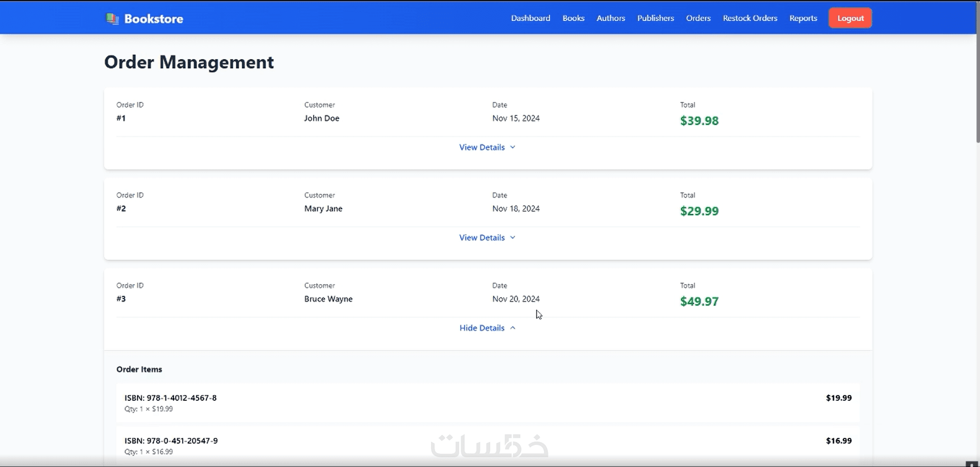Click chevron-up icon on Bruce Wayne's order
Image resolution: width=980 pixels, height=467 pixels.
[x=513, y=328]
